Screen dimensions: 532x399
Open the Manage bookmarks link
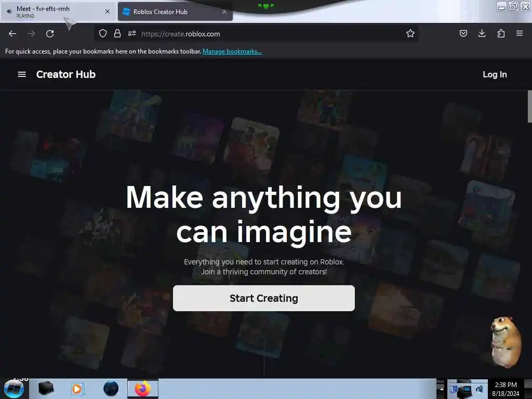[232, 51]
